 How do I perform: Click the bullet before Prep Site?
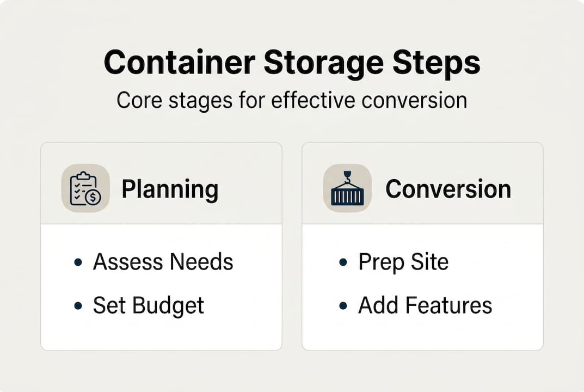point(343,262)
